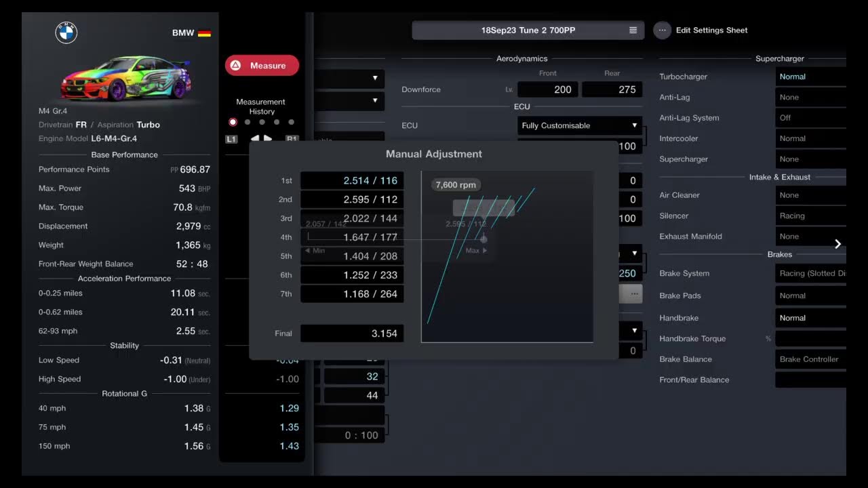Click the BMW roundel logo
This screenshot has height=488, width=868.
(x=66, y=32)
